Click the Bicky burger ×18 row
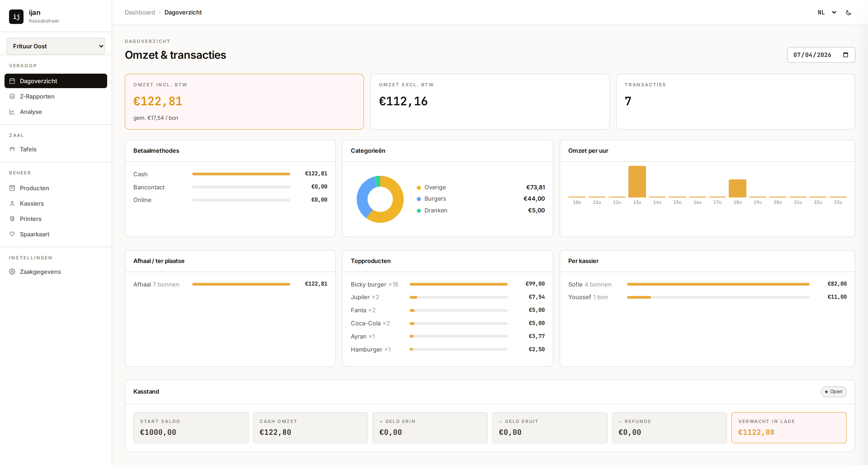 (448, 284)
